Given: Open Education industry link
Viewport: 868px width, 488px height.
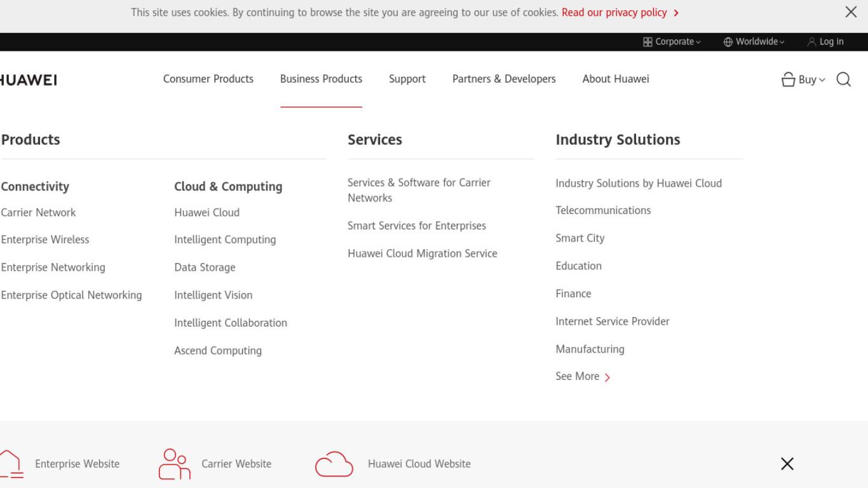Looking at the screenshot, I should (579, 266).
